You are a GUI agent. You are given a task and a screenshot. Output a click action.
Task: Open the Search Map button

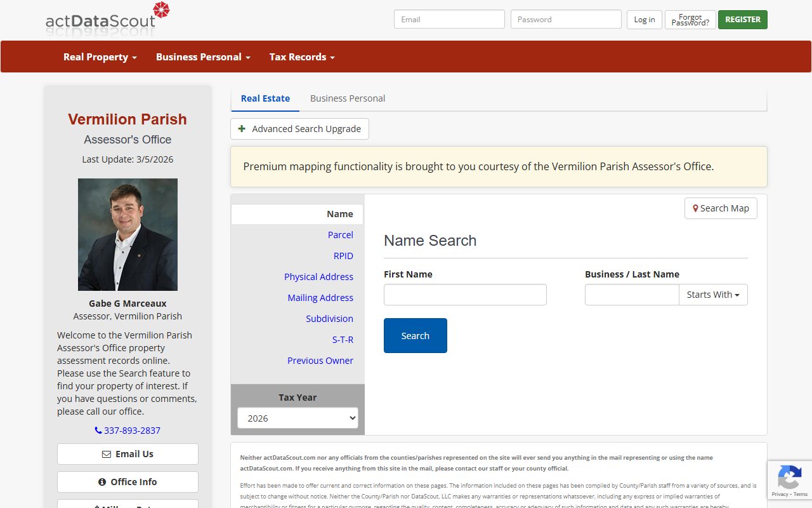(x=721, y=208)
